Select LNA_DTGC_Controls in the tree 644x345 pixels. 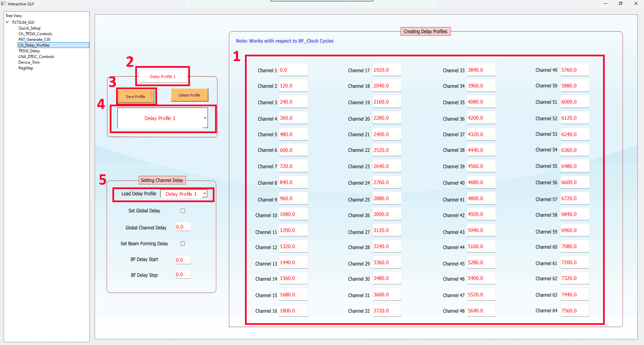point(36,57)
